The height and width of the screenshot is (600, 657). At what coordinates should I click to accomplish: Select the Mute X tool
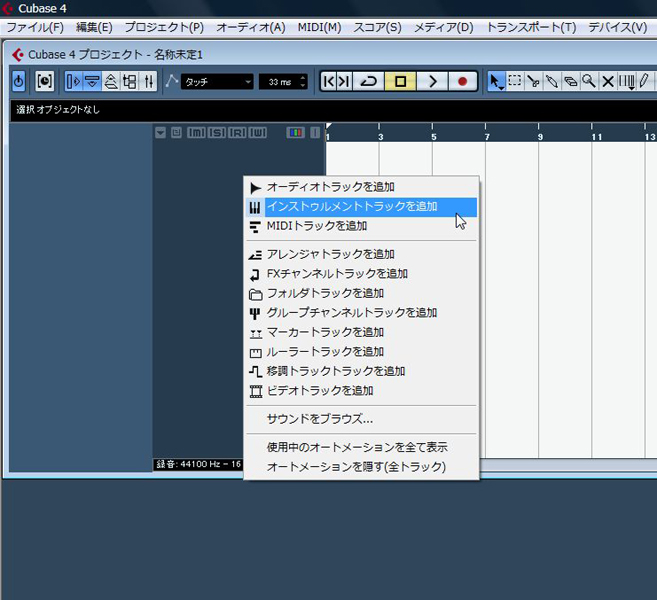coord(608,81)
